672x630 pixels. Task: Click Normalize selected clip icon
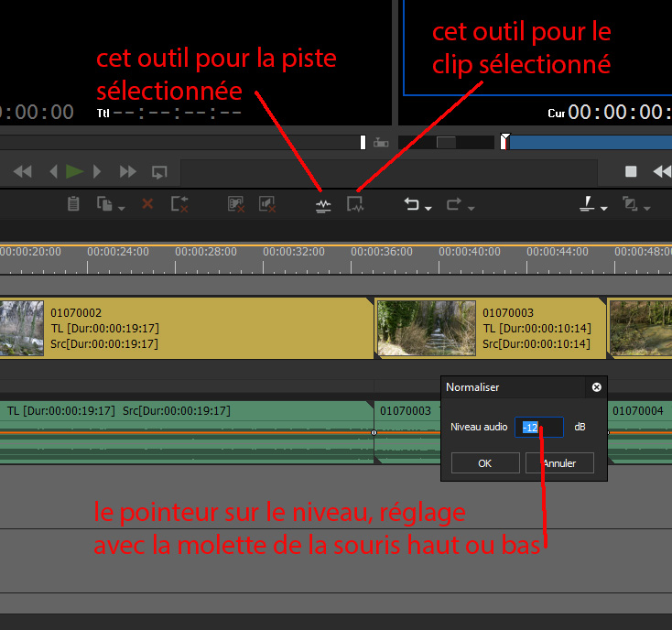(x=355, y=204)
